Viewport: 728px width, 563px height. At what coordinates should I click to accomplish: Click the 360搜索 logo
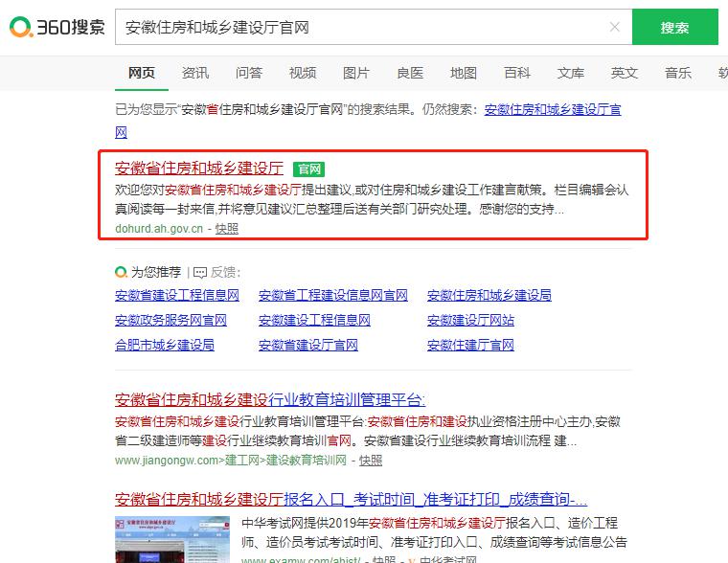click(57, 28)
